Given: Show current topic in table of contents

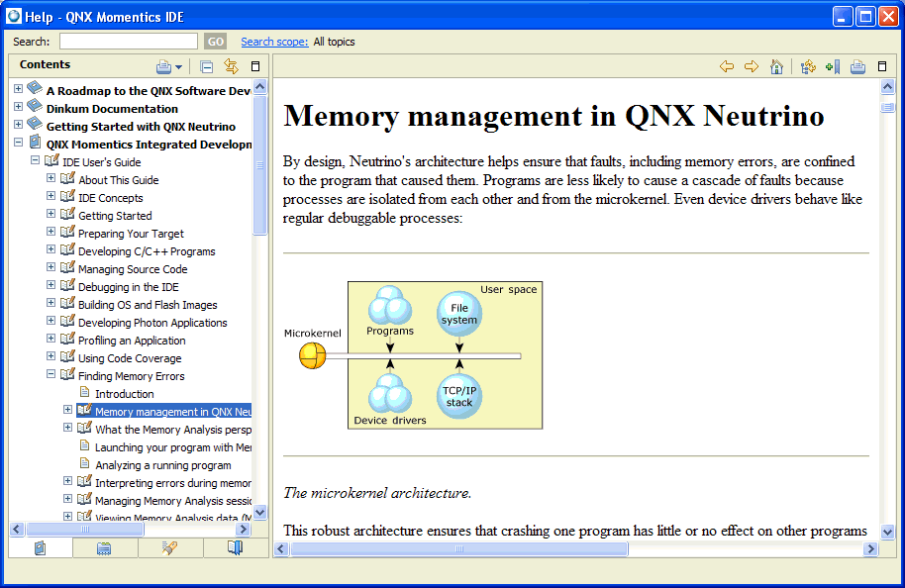Looking at the screenshot, I should point(808,66).
